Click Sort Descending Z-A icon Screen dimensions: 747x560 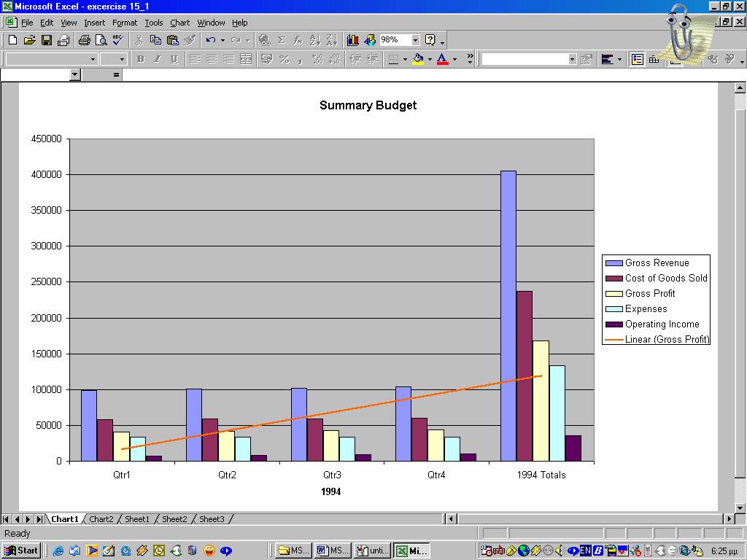click(x=332, y=40)
